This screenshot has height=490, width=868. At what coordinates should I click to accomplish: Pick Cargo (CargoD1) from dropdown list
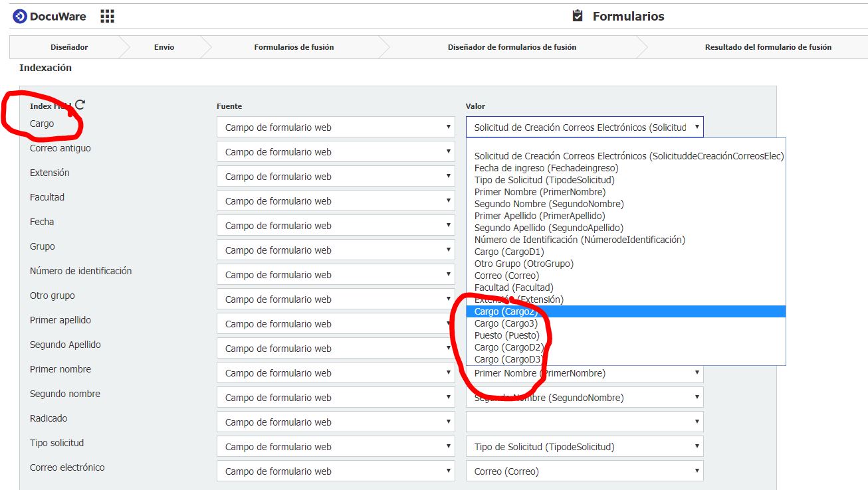point(509,252)
